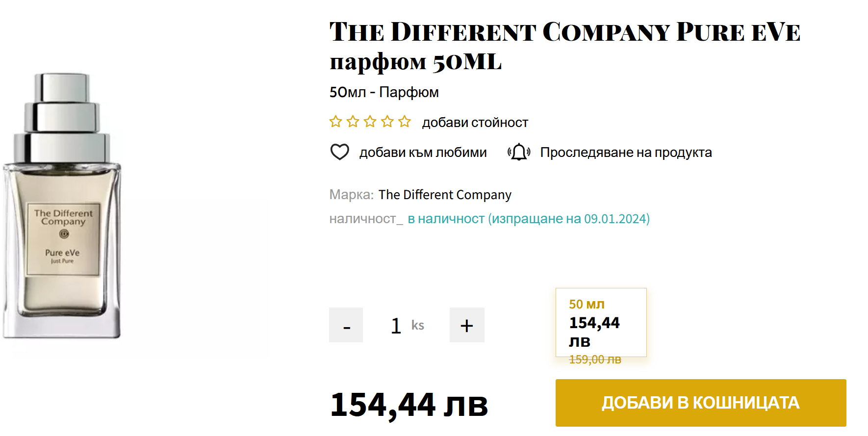This screenshot has width=868, height=436.
Task: Select the second rating star
Action: (353, 122)
